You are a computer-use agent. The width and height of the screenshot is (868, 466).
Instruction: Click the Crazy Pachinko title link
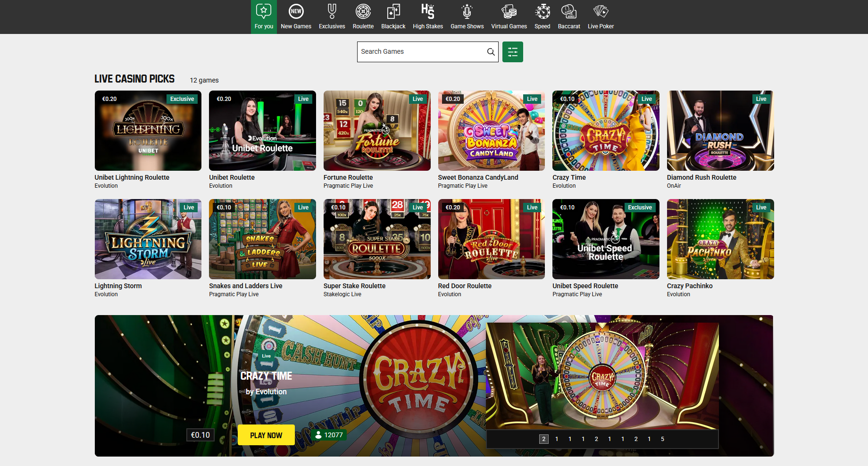690,286
